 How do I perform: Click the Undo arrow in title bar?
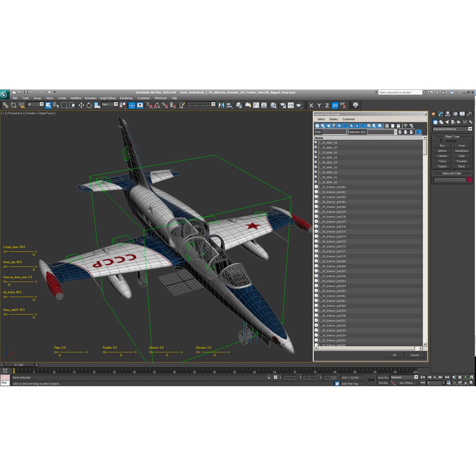32,92
